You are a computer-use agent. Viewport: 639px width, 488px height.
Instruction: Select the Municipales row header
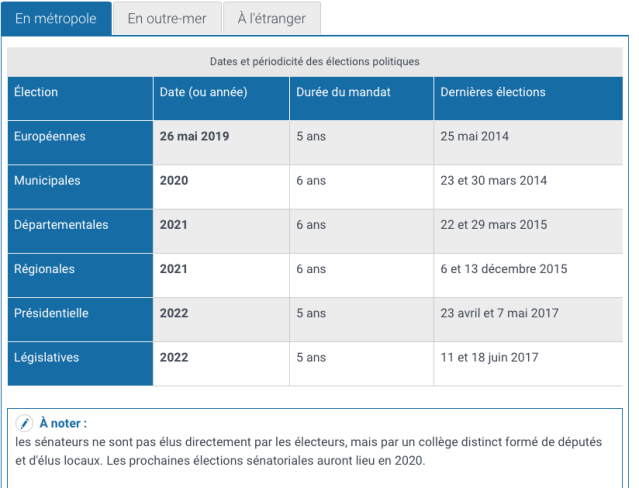coord(47,181)
